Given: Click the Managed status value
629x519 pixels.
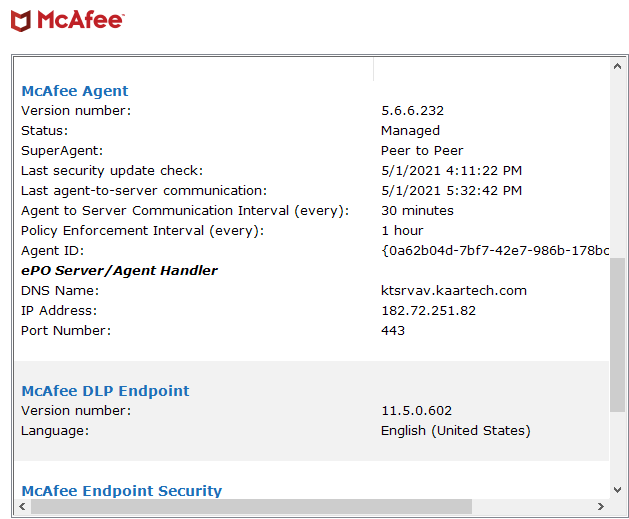Looking at the screenshot, I should point(410,131).
